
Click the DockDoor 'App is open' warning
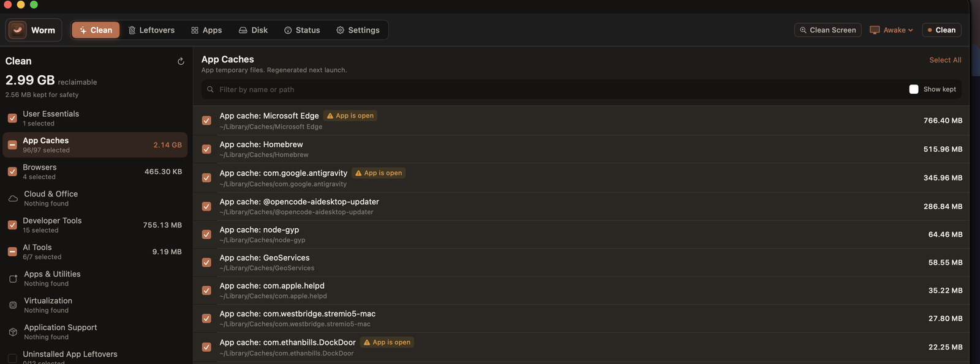click(387, 343)
